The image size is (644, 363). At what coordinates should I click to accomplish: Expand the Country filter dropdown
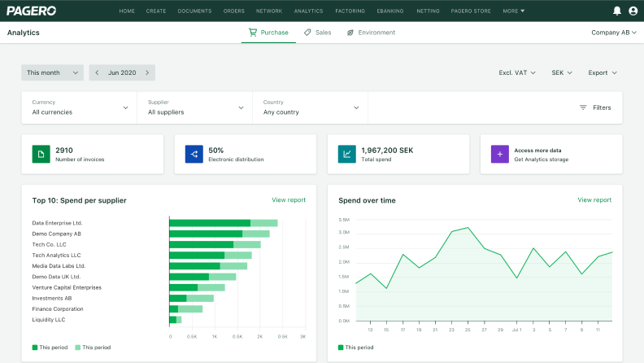tap(311, 107)
